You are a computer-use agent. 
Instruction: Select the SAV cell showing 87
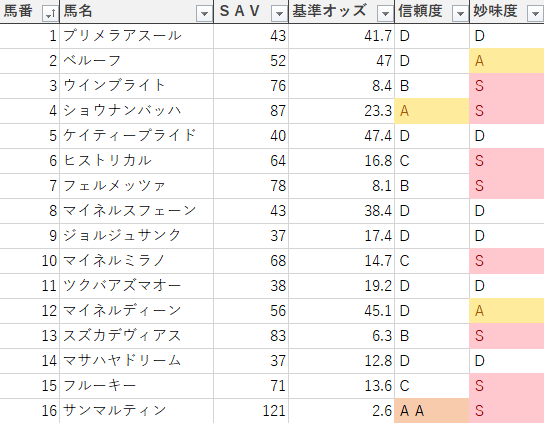(251, 111)
